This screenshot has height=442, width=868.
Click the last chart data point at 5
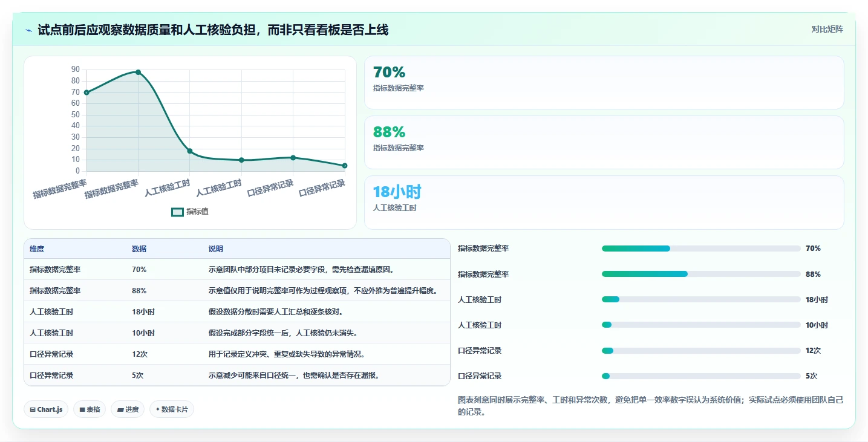pyautogui.click(x=345, y=166)
